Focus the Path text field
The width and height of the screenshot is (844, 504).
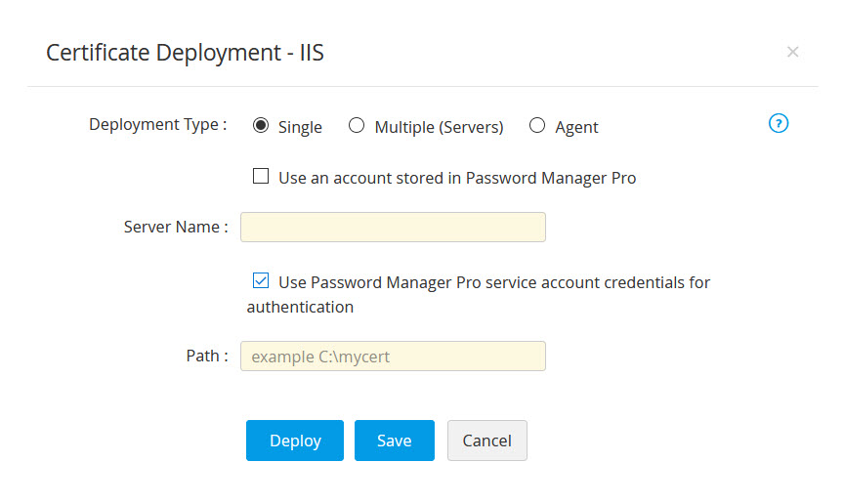click(x=393, y=356)
